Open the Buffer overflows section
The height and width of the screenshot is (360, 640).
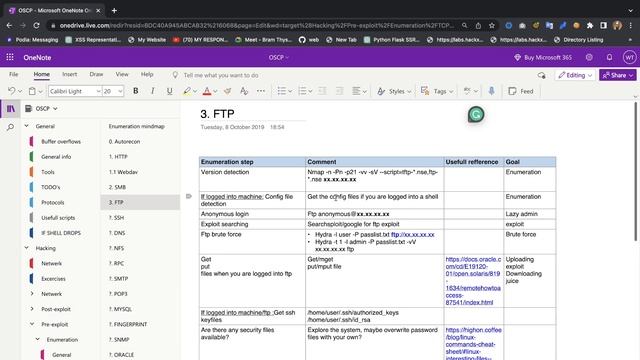[x=61, y=142]
